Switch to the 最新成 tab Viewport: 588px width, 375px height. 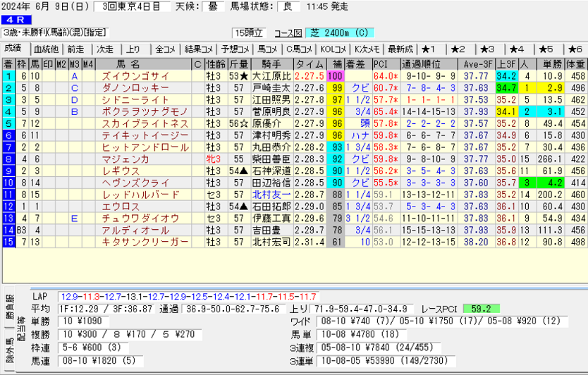click(400, 49)
